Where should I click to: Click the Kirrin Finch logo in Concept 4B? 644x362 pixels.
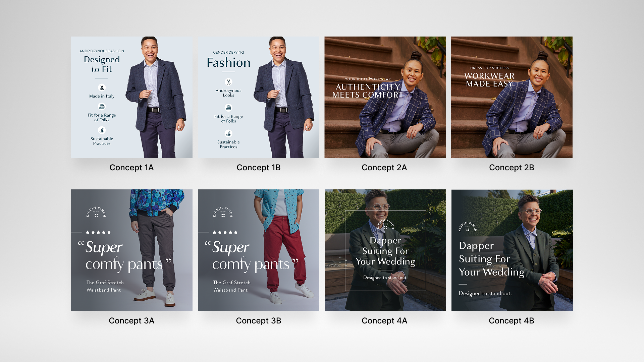click(x=468, y=227)
